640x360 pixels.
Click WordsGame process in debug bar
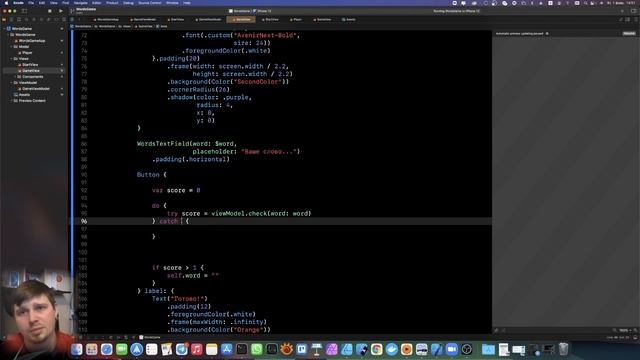(x=150, y=337)
